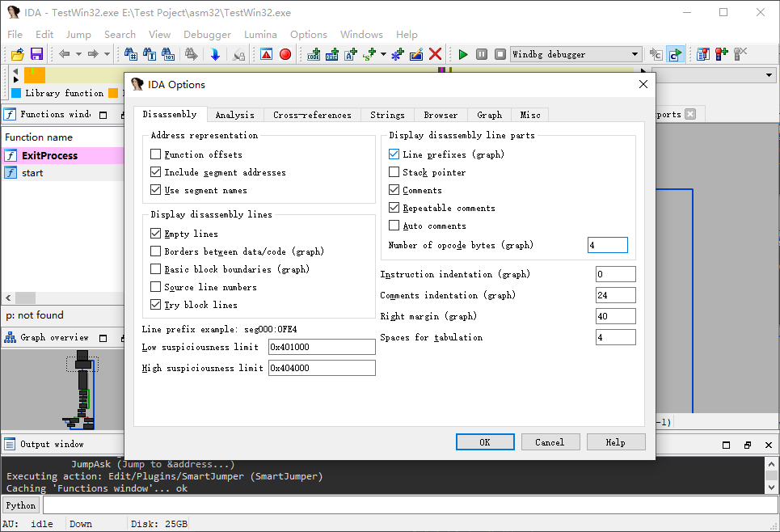The width and height of the screenshot is (780, 532).
Task: Switch to the Cross-references tab
Action: (312, 115)
